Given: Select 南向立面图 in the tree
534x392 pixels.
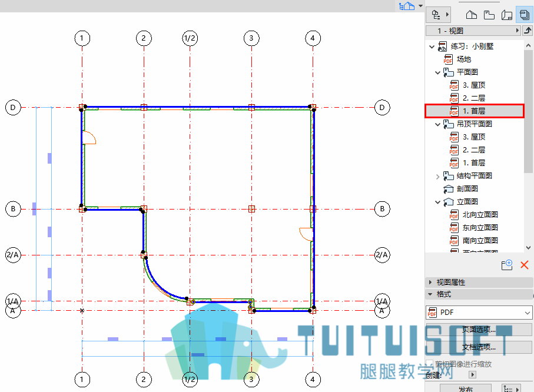Looking at the screenshot, I should (480, 241).
